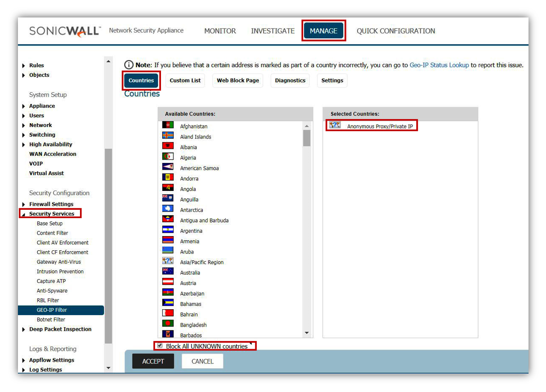Viewport: 546px width, 392px height.
Task: Expand the Appflow Settings section
Action: (23, 360)
